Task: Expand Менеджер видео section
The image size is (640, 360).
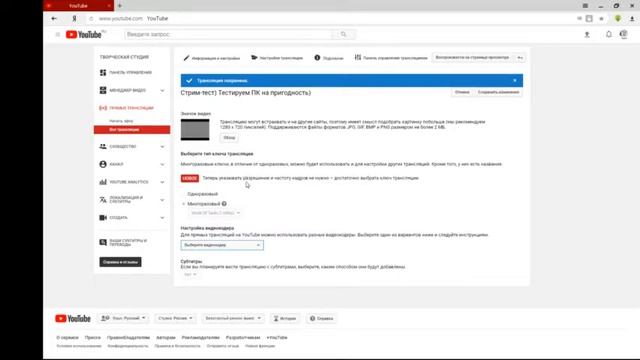Action: (162, 91)
